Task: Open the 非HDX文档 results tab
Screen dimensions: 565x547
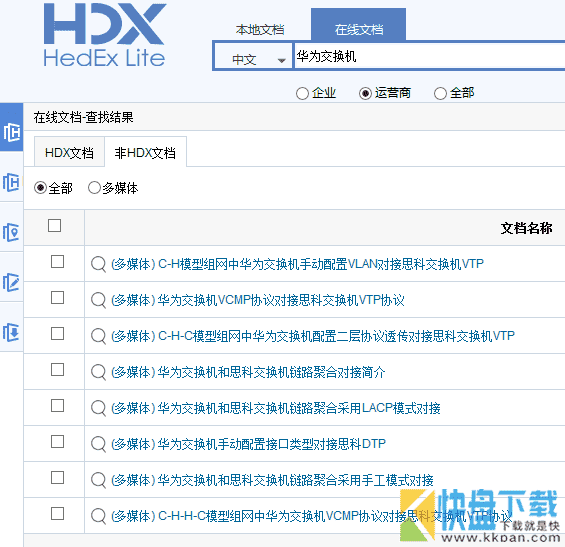Action: click(x=145, y=152)
